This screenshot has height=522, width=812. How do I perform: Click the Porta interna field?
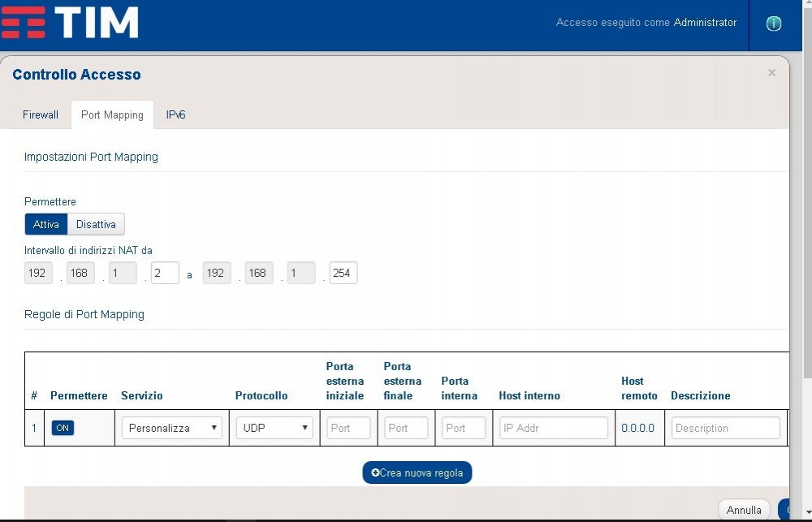coord(464,428)
